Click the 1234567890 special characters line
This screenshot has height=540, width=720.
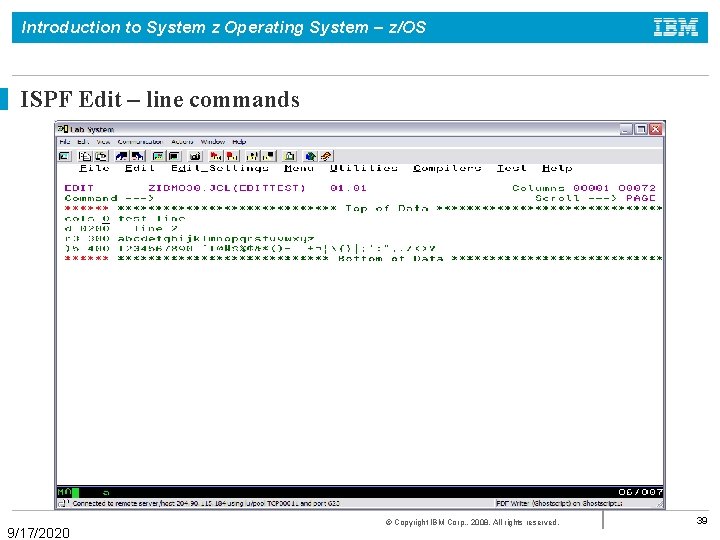pos(276,249)
